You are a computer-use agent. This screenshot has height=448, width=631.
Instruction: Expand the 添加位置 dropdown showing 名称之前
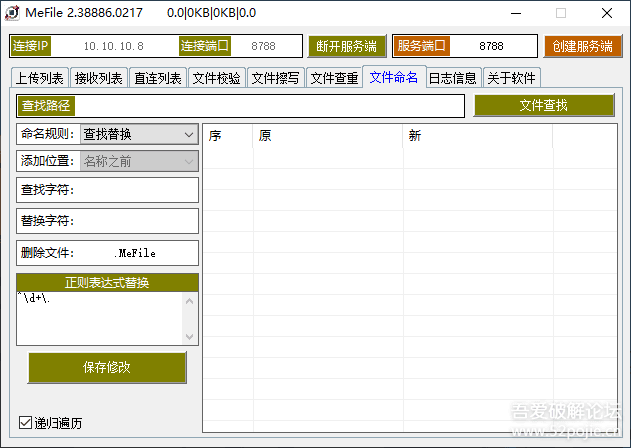[x=139, y=161]
